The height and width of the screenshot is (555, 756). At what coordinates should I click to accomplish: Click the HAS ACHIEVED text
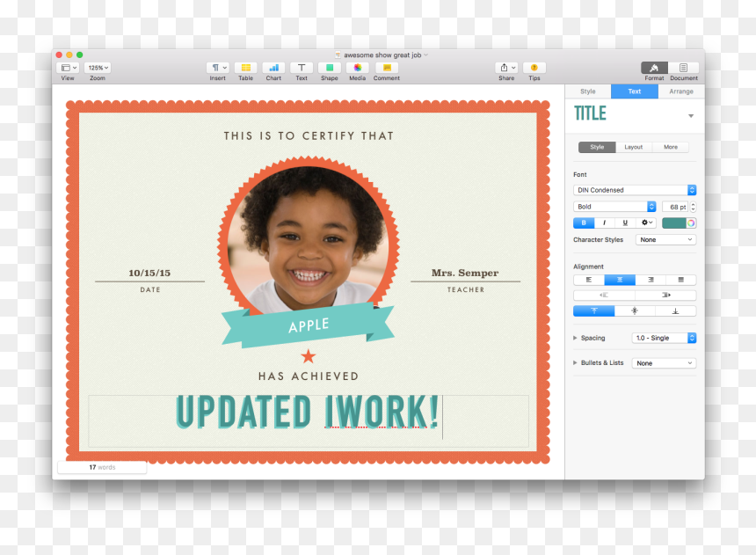tap(309, 376)
